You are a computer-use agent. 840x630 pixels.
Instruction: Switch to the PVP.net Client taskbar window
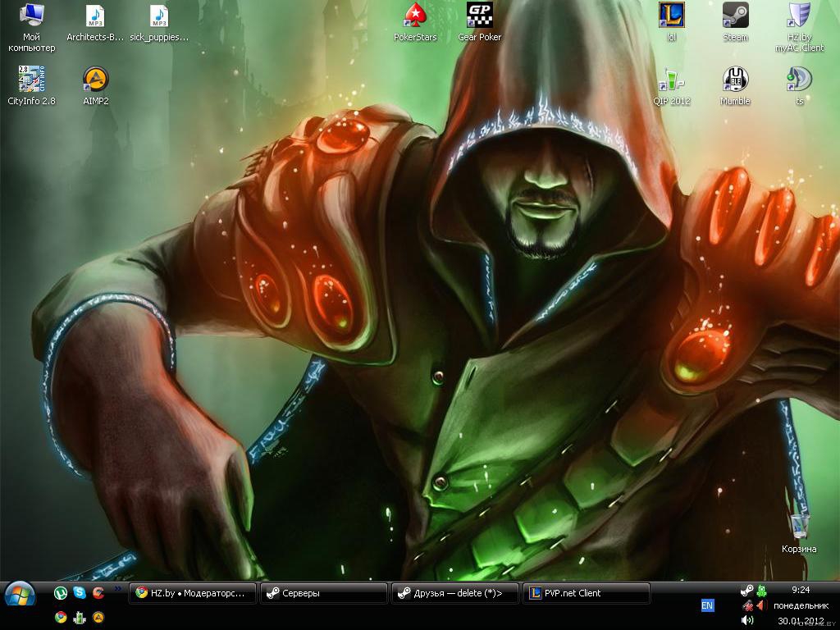(587, 593)
